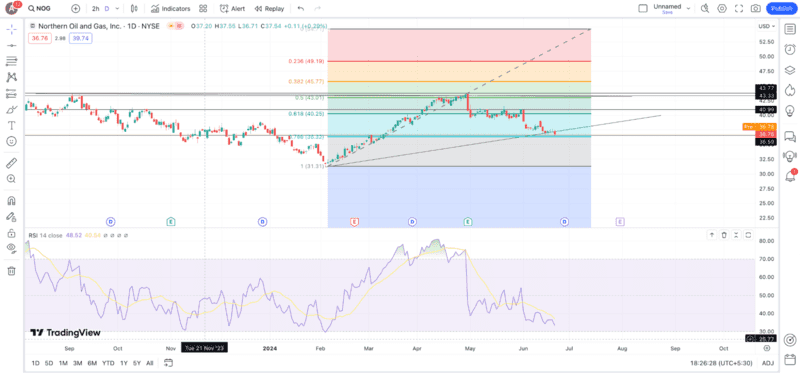Viewport: 800px width, 373px height.
Task: Set range to 1D
Action: point(35,363)
